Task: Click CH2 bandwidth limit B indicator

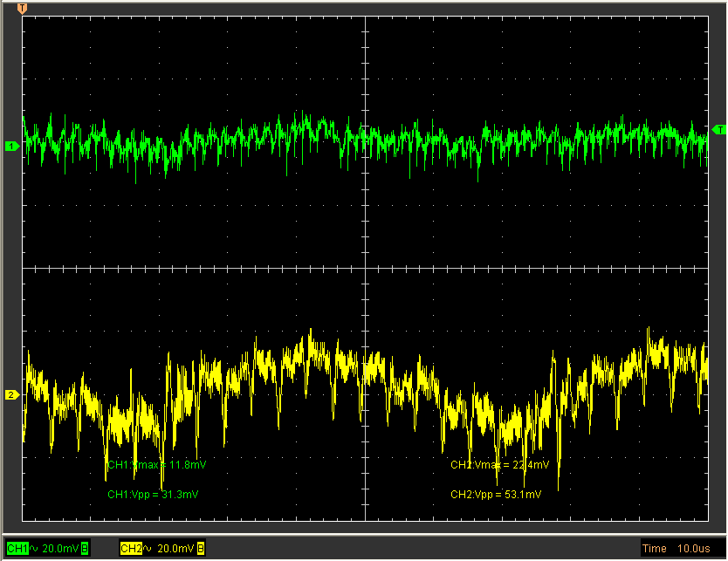Action: point(201,549)
